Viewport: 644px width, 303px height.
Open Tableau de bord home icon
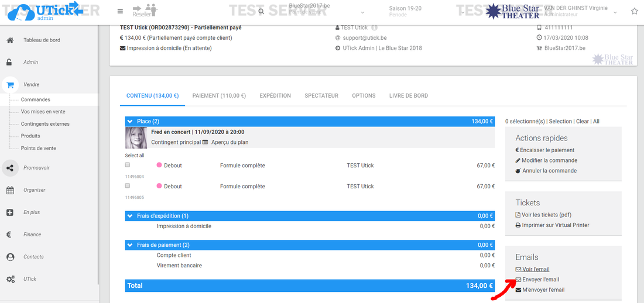10,40
